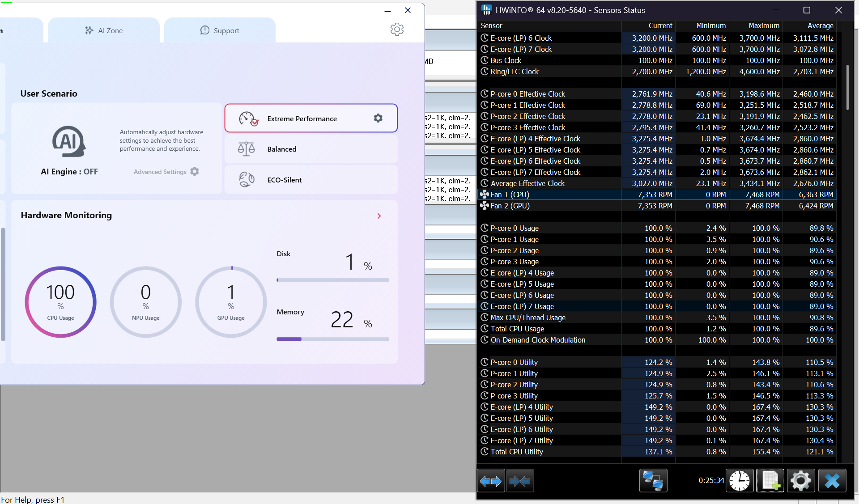Select the E-core (LP) 7 Usage row
The height and width of the screenshot is (504, 859).
[x=657, y=306]
